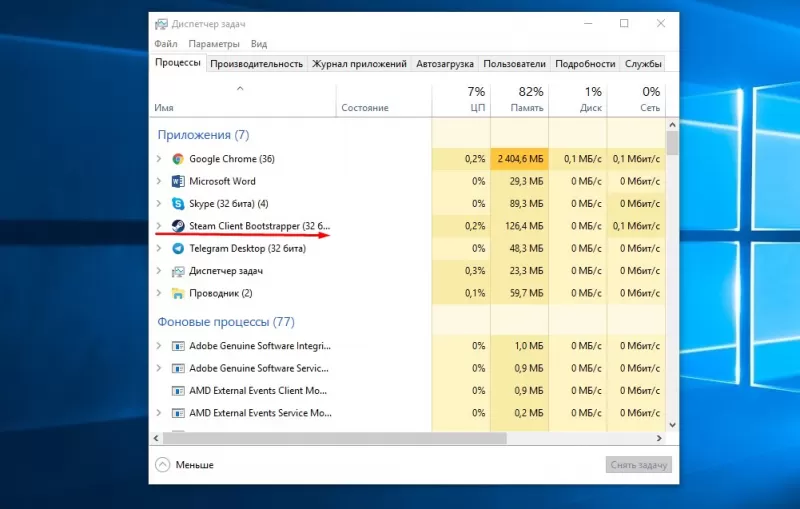Expand the Google Chrome (36) process group
The width and height of the screenshot is (800, 509).
(x=159, y=159)
